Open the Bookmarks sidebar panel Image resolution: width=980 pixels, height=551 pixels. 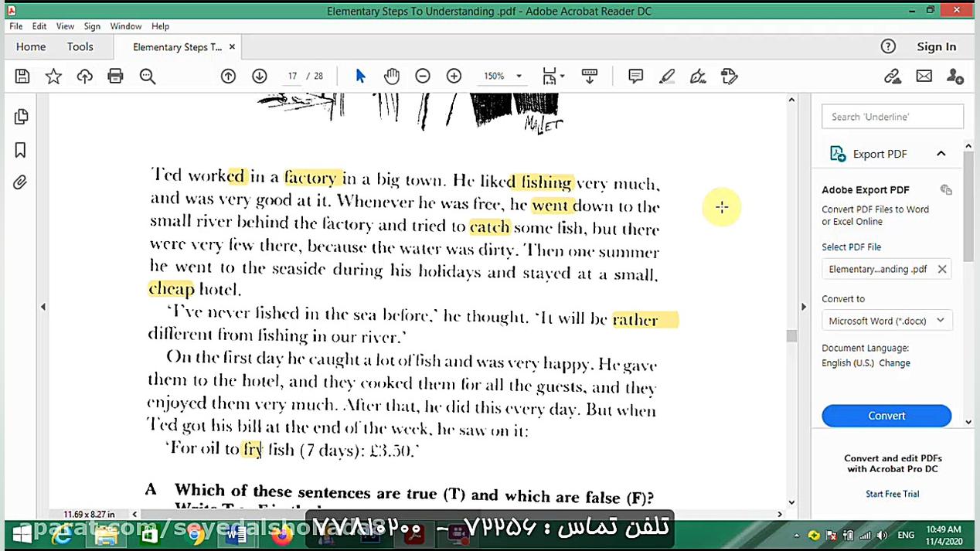(20, 149)
